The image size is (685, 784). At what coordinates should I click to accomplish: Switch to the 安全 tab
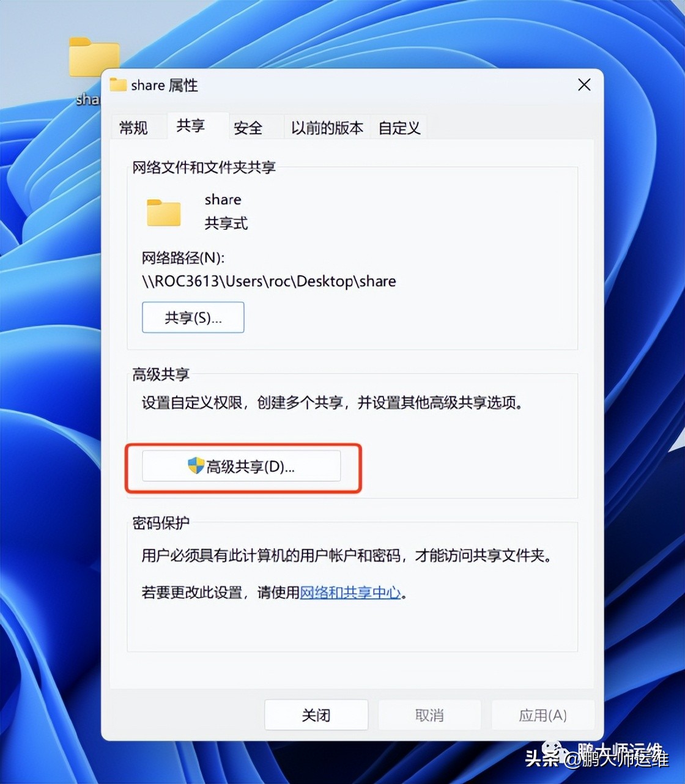[247, 127]
